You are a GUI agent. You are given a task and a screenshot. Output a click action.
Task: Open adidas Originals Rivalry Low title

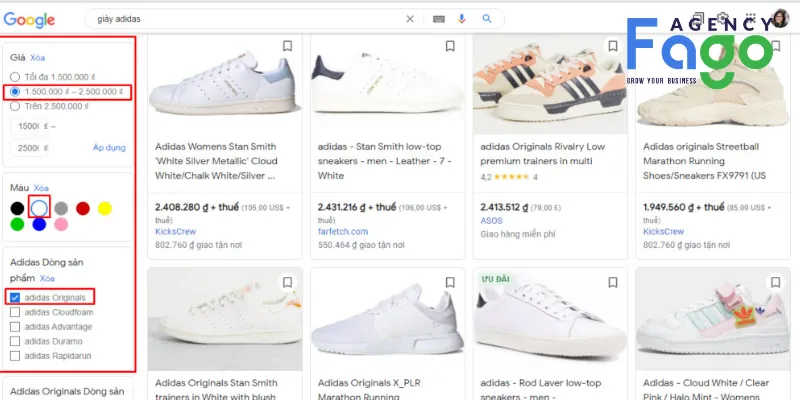pos(542,154)
